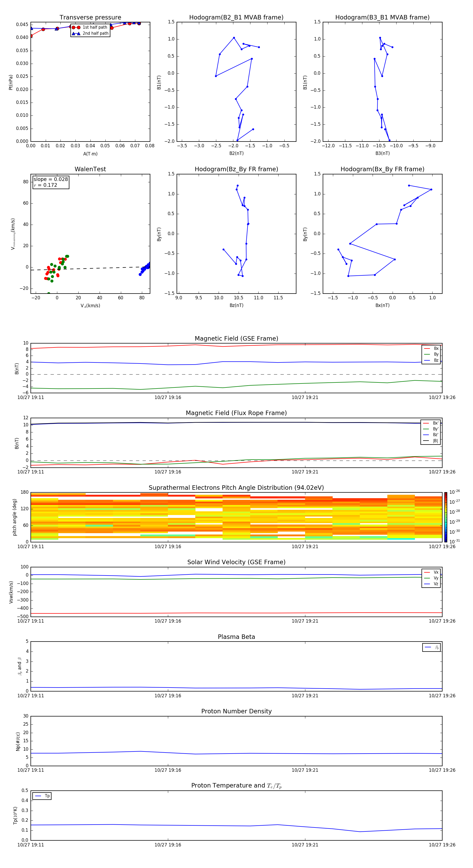Select the 'Bz(nT)' x-axis label
Screen dimensions: 473x868
point(236,305)
